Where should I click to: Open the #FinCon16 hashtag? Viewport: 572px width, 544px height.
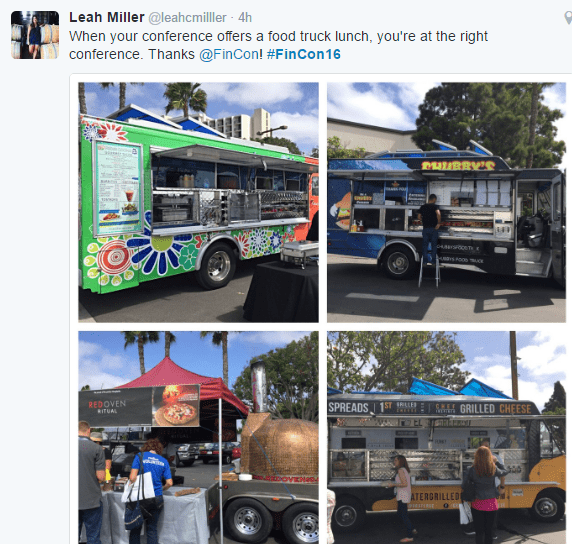[304, 54]
